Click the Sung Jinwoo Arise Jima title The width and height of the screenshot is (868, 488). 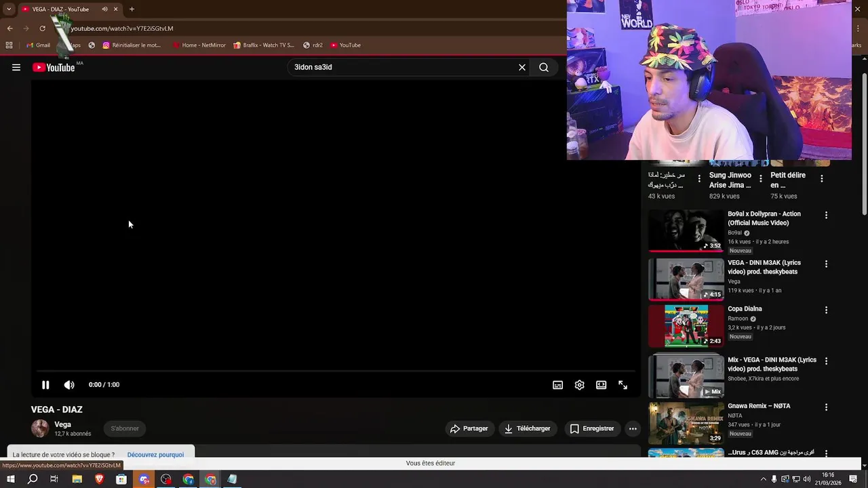(x=730, y=180)
